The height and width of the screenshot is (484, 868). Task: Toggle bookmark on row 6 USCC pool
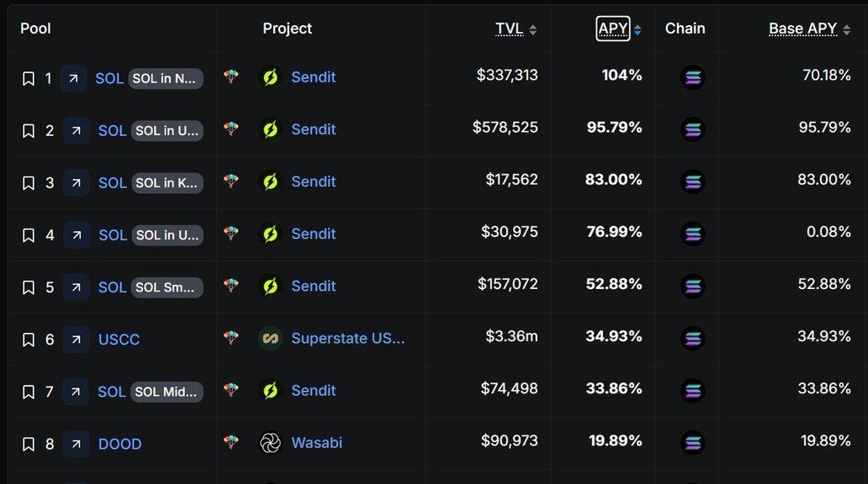29,339
